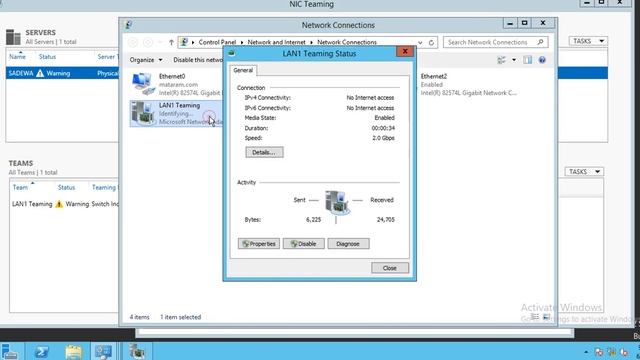This screenshot has height=360, width=640.
Task: Sort teams by Status column header
Action: point(66,187)
